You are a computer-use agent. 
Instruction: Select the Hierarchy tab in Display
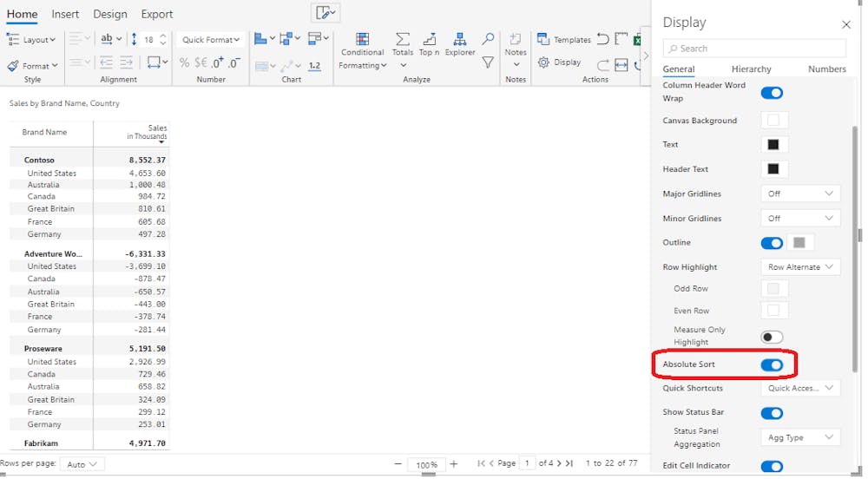[x=751, y=69]
